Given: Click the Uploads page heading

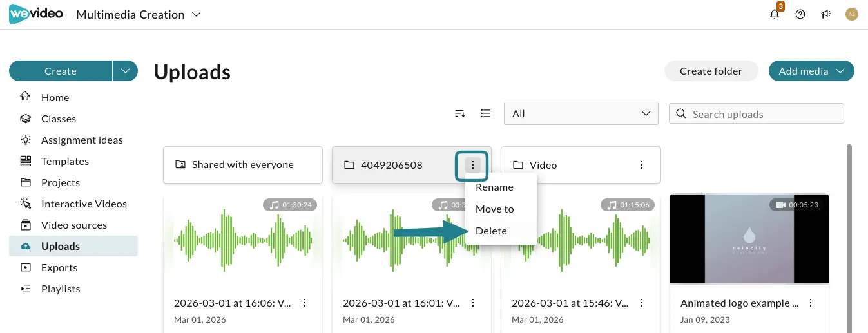Looking at the screenshot, I should click(192, 71).
